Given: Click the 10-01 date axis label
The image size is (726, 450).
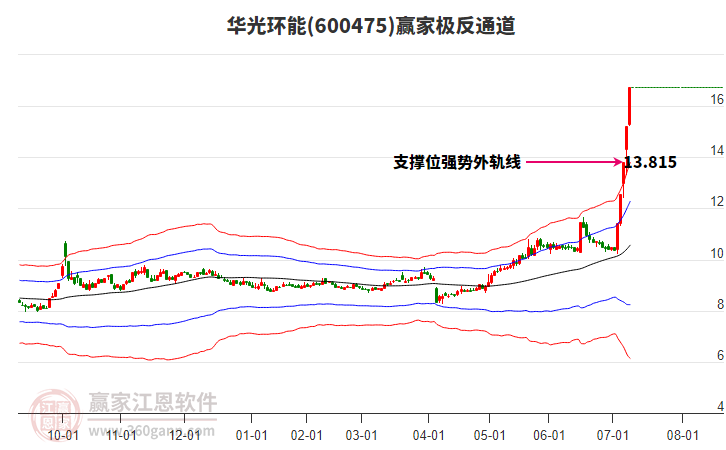Looking at the screenshot, I should click(63, 436).
